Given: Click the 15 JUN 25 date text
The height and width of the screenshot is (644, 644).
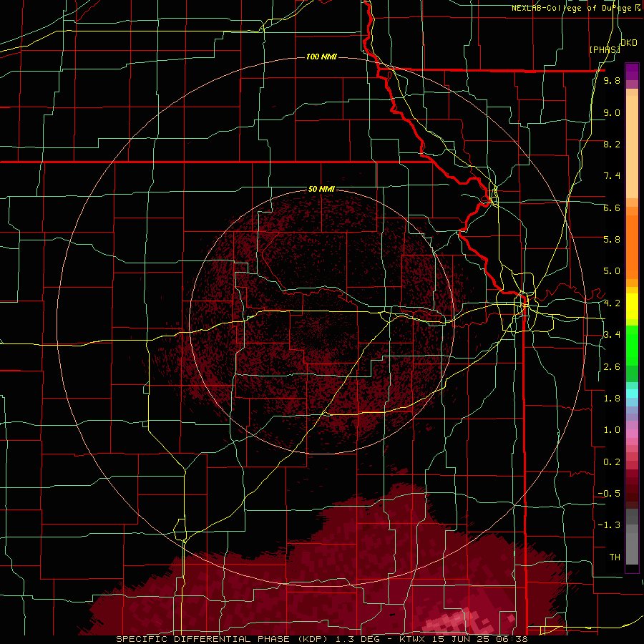Looking at the screenshot, I should [x=462, y=639].
